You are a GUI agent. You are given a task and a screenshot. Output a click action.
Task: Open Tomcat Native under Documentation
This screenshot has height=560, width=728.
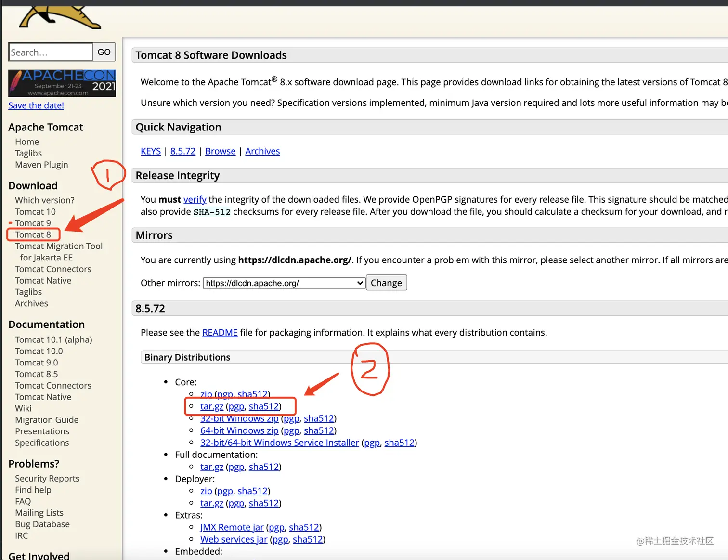pos(43,397)
